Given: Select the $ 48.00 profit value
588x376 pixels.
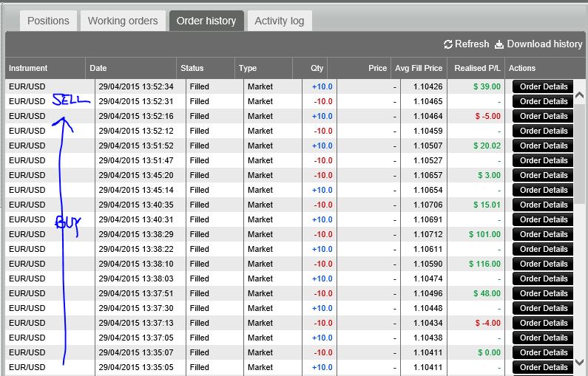Looking at the screenshot, I should tap(487, 293).
